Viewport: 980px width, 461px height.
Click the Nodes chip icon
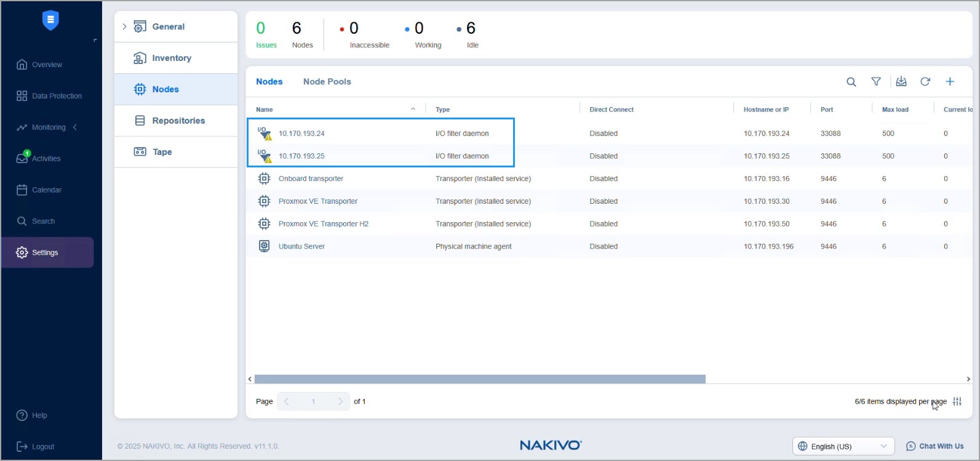140,89
